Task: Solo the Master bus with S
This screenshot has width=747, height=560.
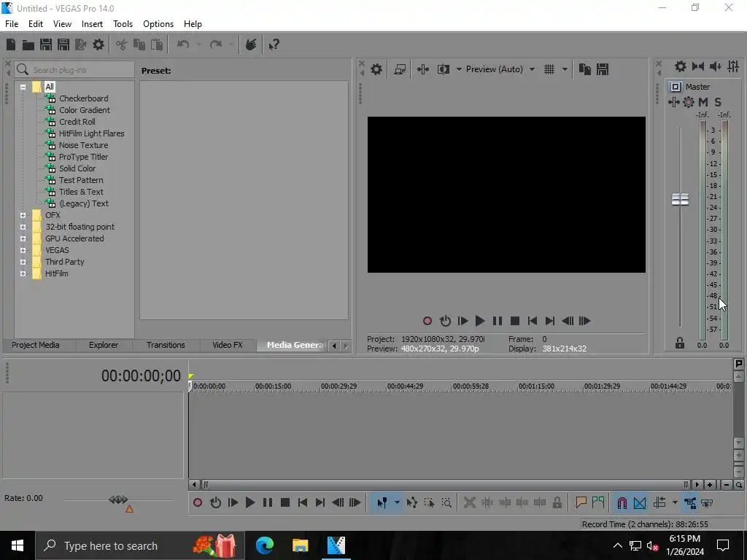Action: (x=718, y=102)
